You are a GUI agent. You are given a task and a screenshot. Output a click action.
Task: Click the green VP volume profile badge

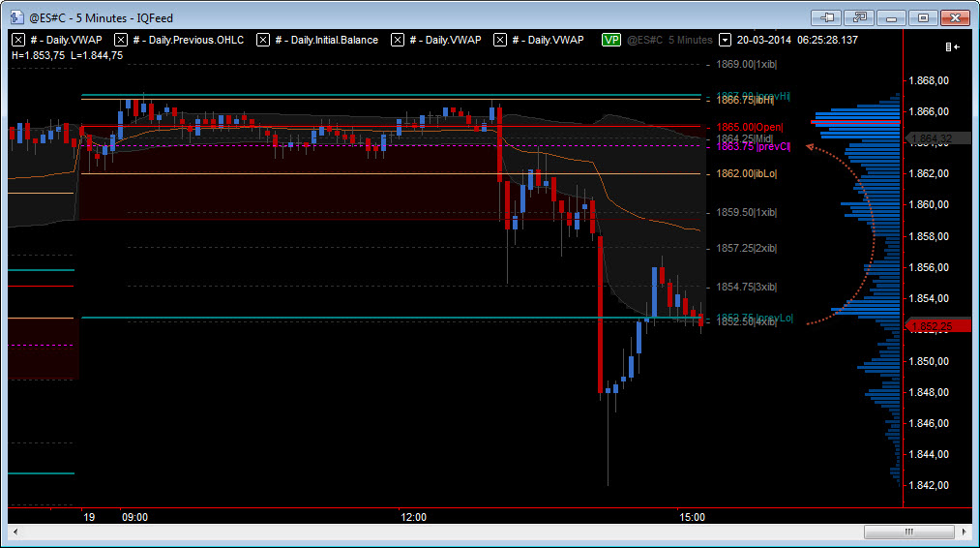click(x=610, y=40)
